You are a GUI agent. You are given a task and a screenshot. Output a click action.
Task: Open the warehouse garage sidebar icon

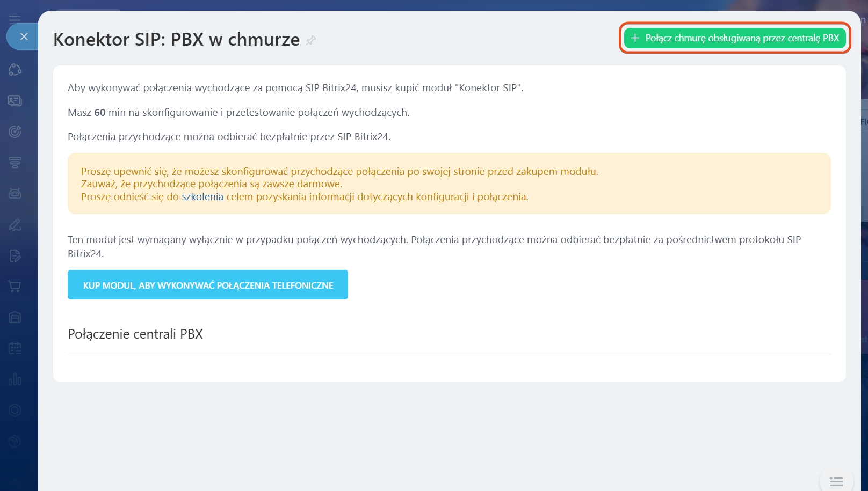pyautogui.click(x=15, y=317)
